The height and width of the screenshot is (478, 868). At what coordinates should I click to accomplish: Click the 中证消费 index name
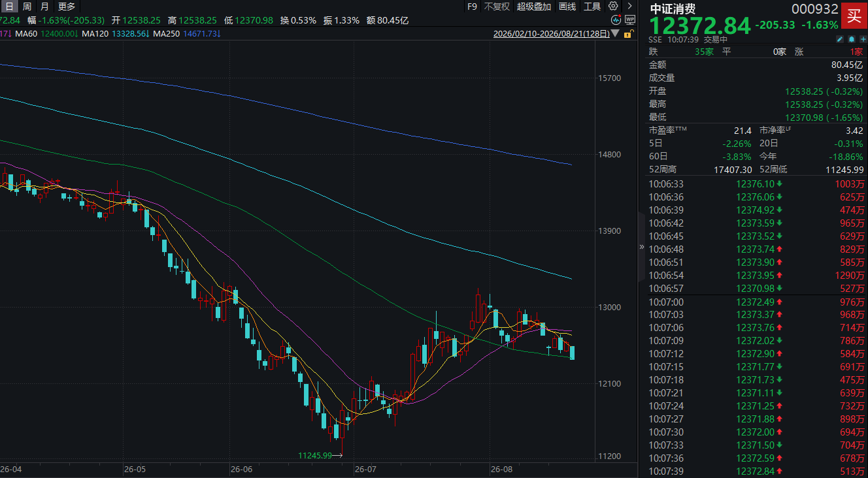(672, 8)
